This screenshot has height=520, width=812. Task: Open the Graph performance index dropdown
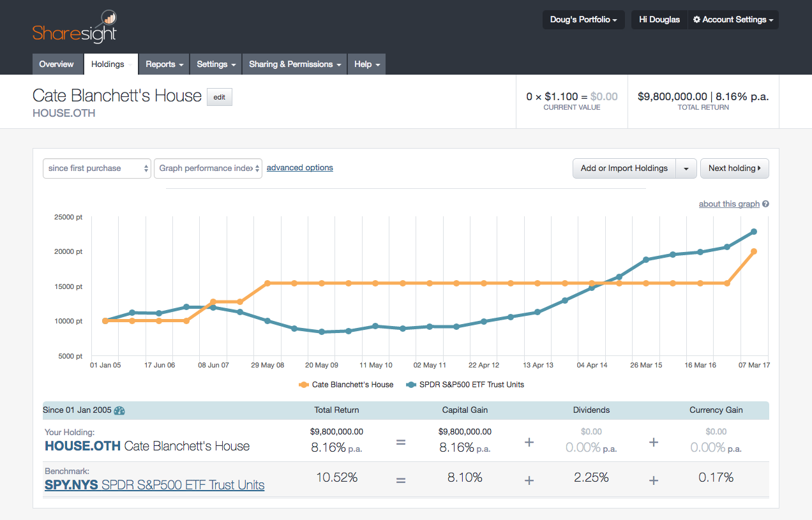[208, 168]
